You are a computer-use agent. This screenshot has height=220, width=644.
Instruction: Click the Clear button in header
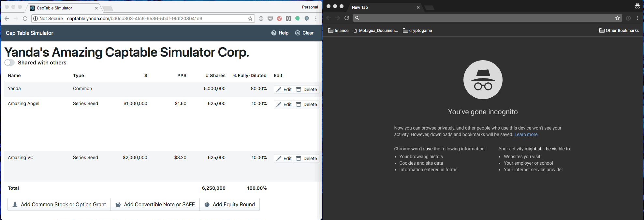click(304, 33)
